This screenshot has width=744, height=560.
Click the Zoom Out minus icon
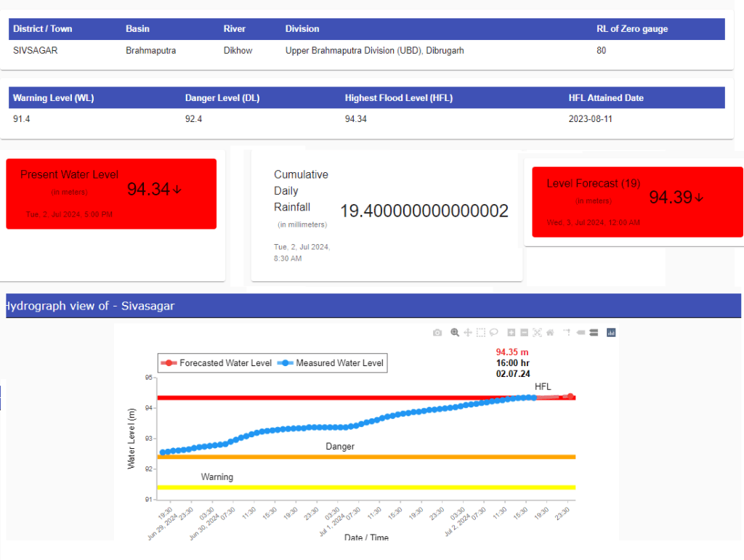tap(524, 333)
